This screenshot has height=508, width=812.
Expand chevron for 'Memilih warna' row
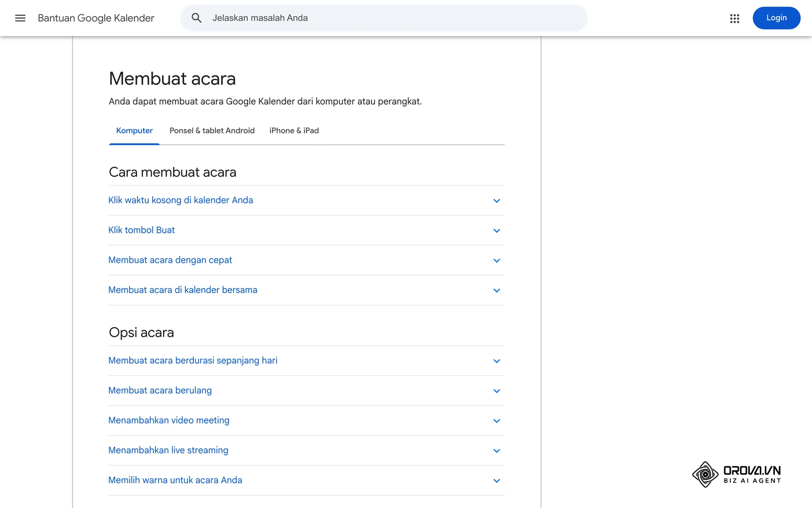(497, 482)
